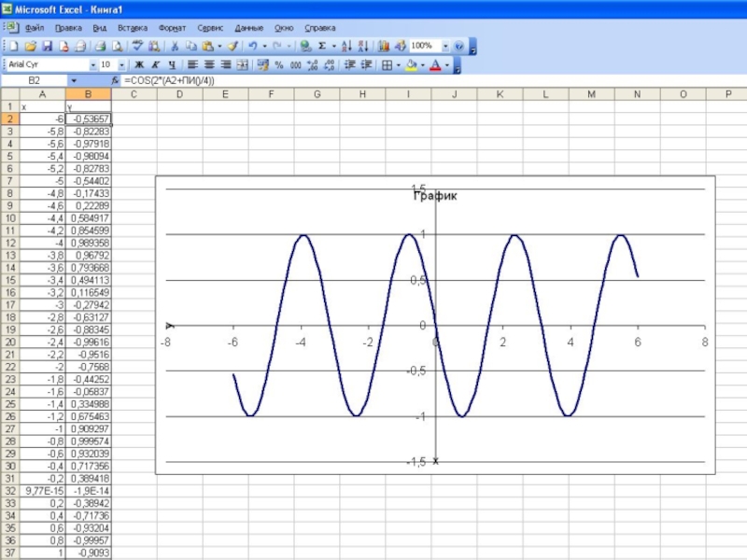The height and width of the screenshot is (560, 747).
Task: Expand the Arial Cyr font dropdown
Action: pyautogui.click(x=93, y=65)
